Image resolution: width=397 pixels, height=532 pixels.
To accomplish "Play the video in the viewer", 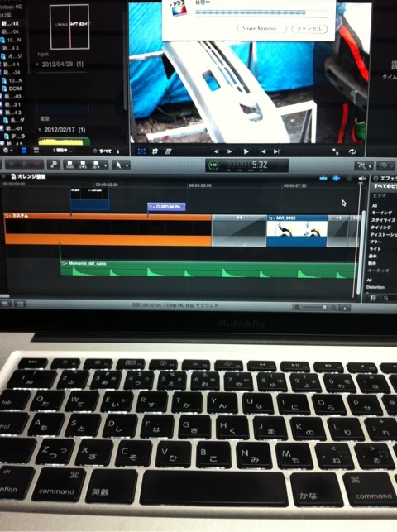I will tap(246, 151).
